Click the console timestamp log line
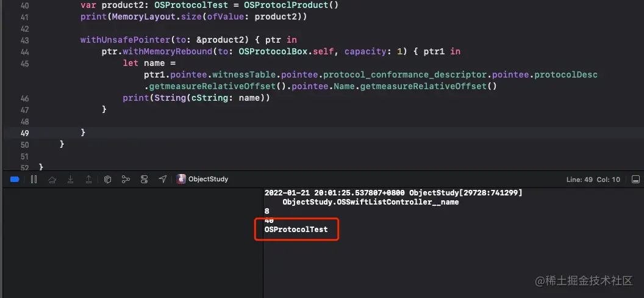Viewport: 644px width, 298px height. tap(393, 193)
